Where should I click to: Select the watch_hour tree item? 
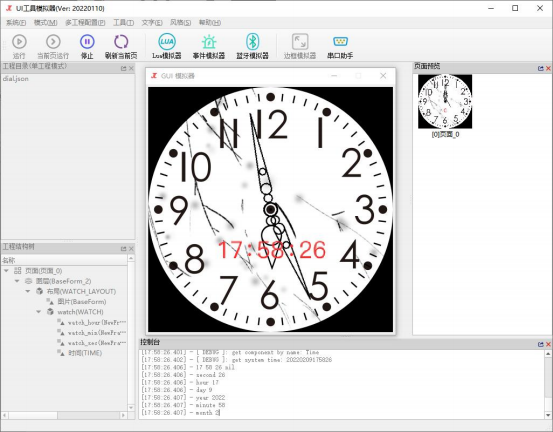(x=97, y=322)
